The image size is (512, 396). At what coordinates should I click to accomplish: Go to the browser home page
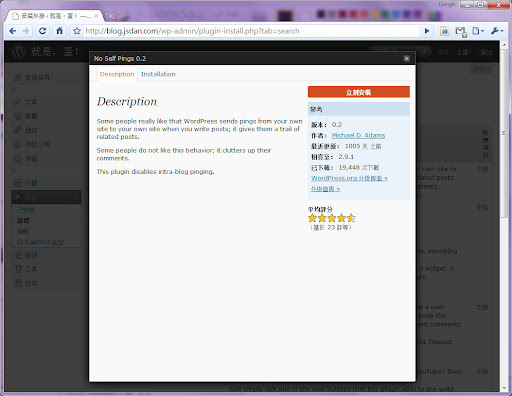click(x=59, y=31)
